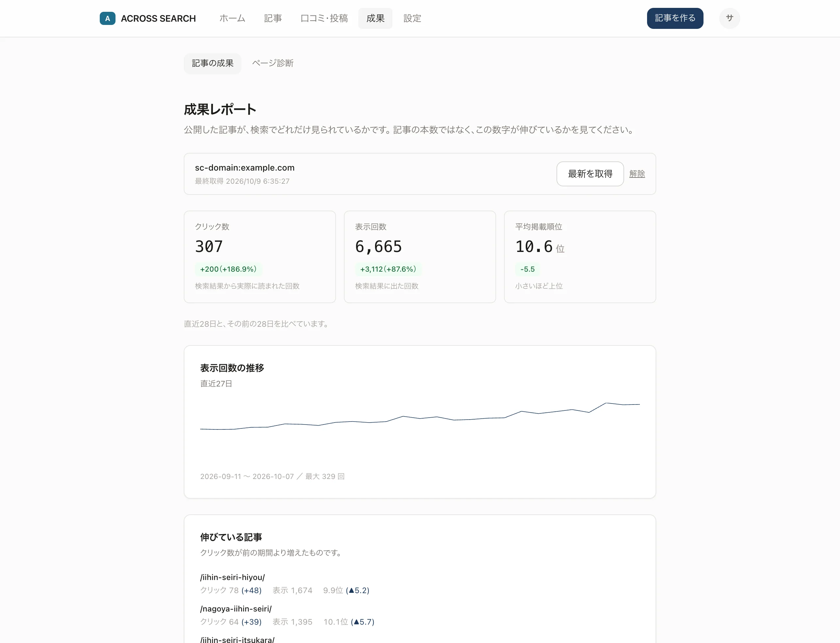The height and width of the screenshot is (643, 840).
Task: Click the 伸びている記事 section heading
Action: click(x=231, y=537)
